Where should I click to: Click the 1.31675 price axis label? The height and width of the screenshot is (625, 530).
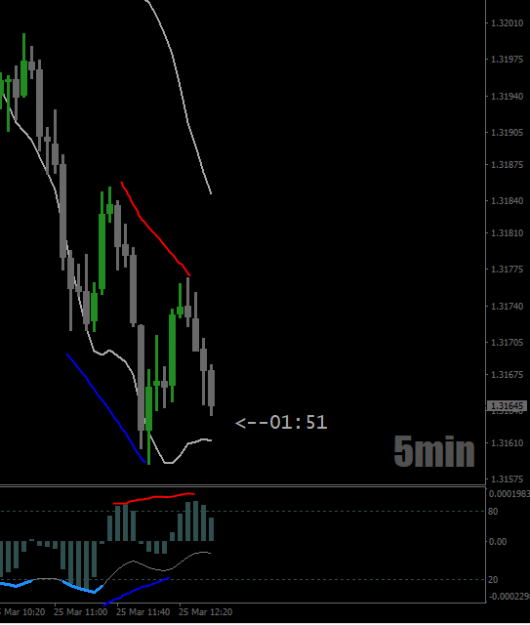point(507,375)
